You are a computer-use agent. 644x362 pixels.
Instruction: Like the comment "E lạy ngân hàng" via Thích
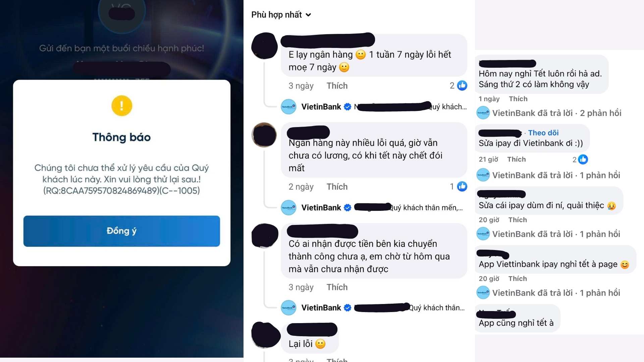click(337, 86)
